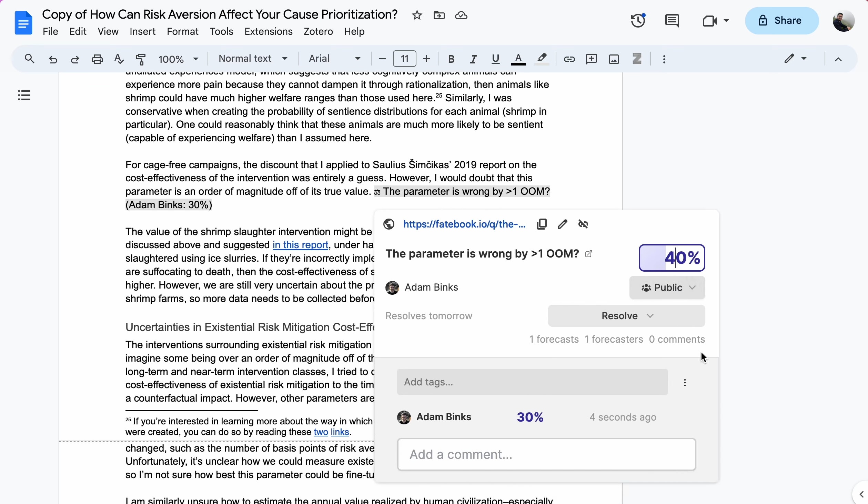Open the Resolve dropdown

(626, 316)
